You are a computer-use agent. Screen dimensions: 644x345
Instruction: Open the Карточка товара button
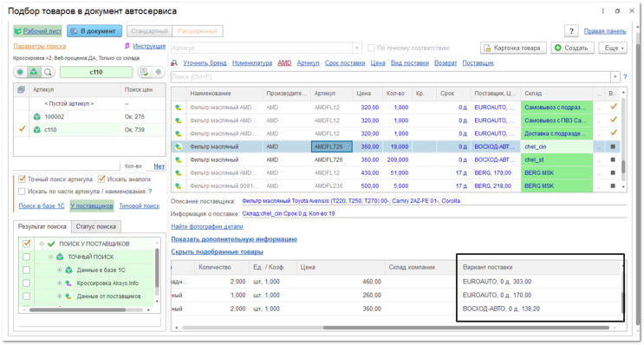pyautogui.click(x=513, y=48)
